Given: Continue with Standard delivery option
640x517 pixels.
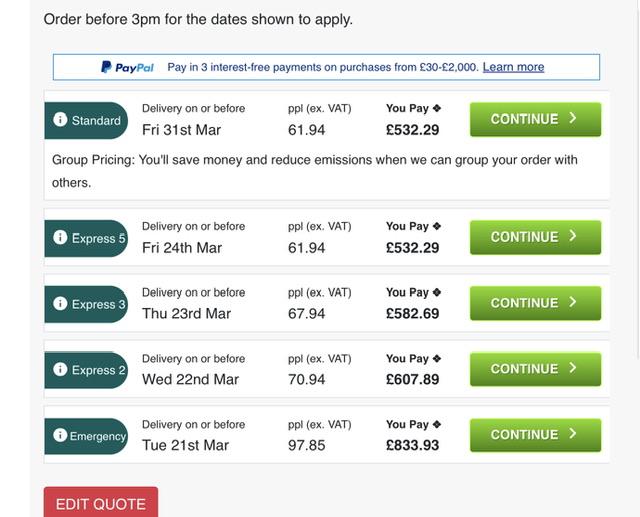Looking at the screenshot, I should 535,119.
